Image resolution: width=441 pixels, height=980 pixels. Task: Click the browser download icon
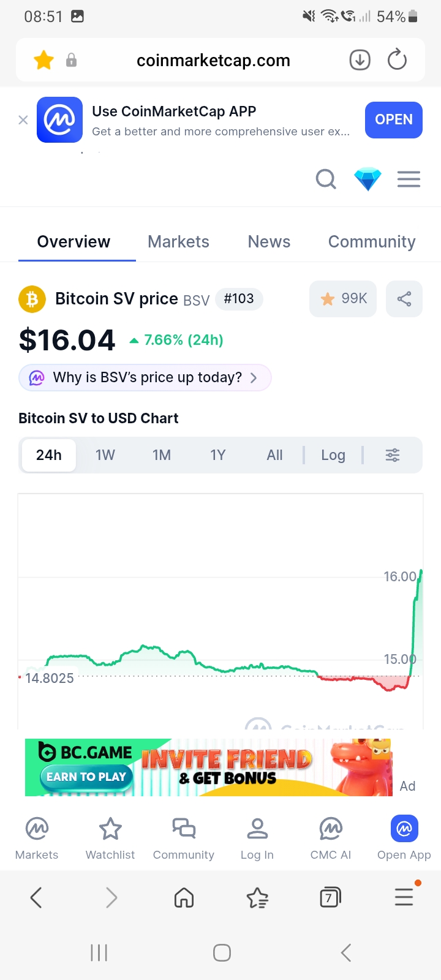point(360,60)
